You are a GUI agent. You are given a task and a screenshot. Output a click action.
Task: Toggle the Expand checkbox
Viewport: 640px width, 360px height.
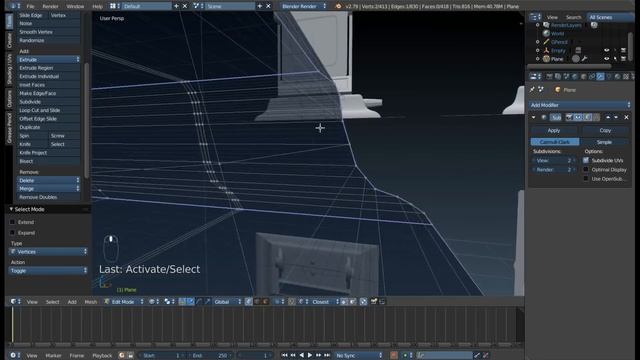click(12, 233)
